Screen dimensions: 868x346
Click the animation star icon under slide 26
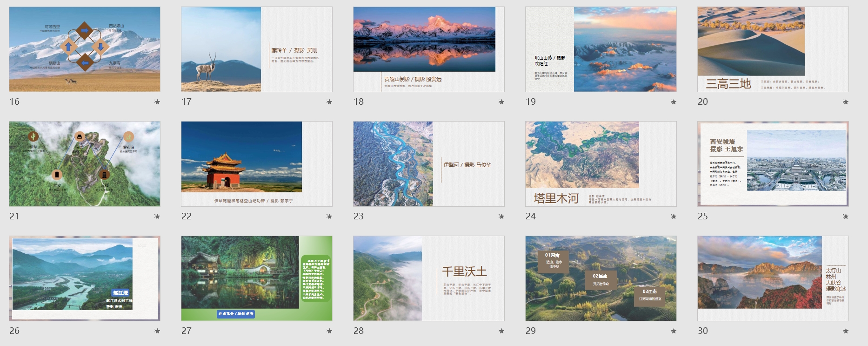157,331
